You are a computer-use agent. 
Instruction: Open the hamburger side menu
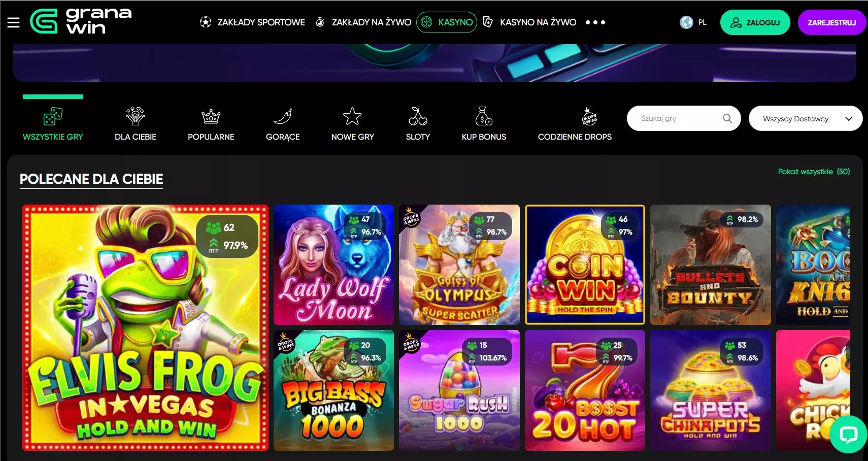point(13,22)
